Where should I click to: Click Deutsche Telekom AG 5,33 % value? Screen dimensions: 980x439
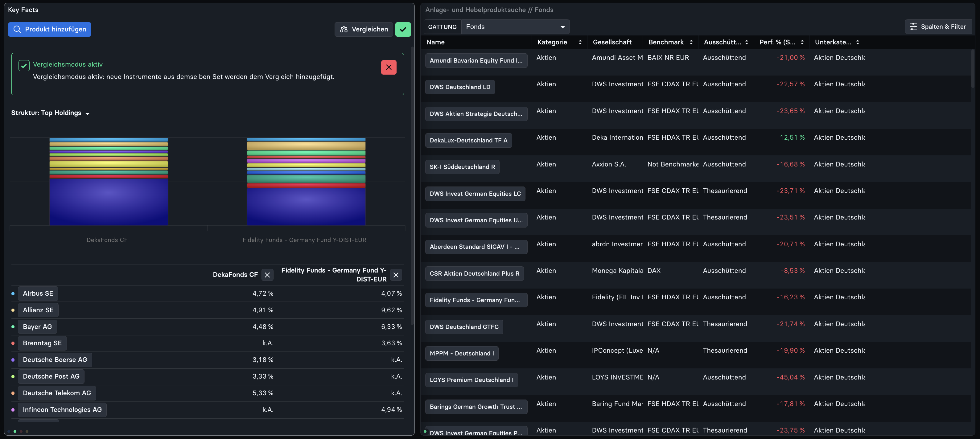pyautogui.click(x=263, y=393)
